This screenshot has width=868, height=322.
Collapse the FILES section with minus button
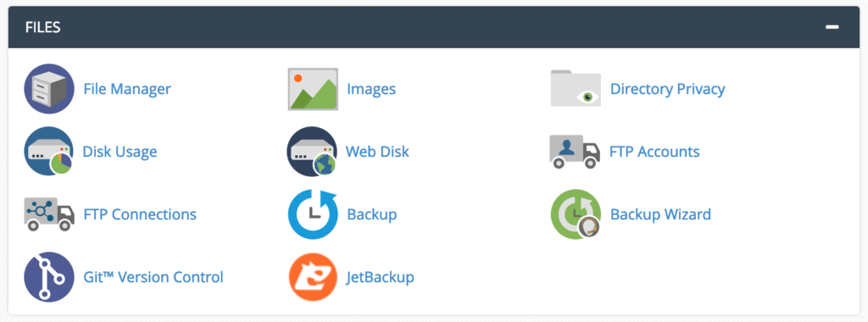[x=832, y=27]
